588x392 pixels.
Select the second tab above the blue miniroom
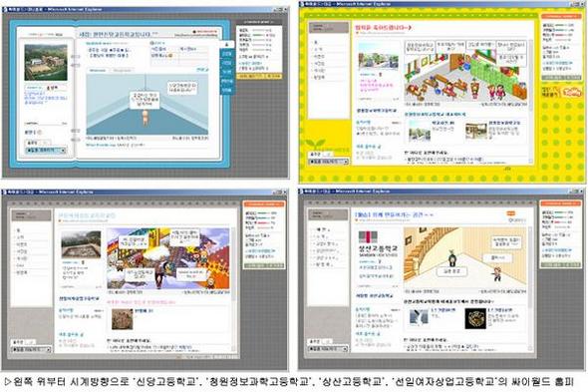point(122,70)
